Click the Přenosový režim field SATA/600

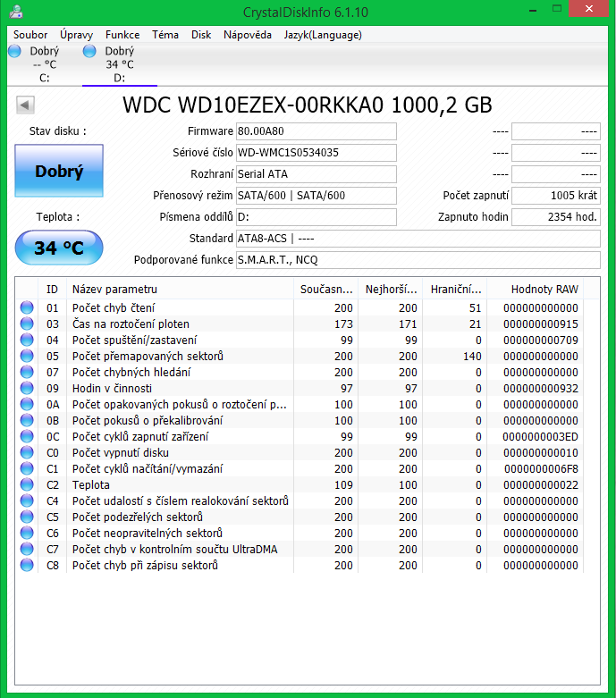click(x=316, y=196)
